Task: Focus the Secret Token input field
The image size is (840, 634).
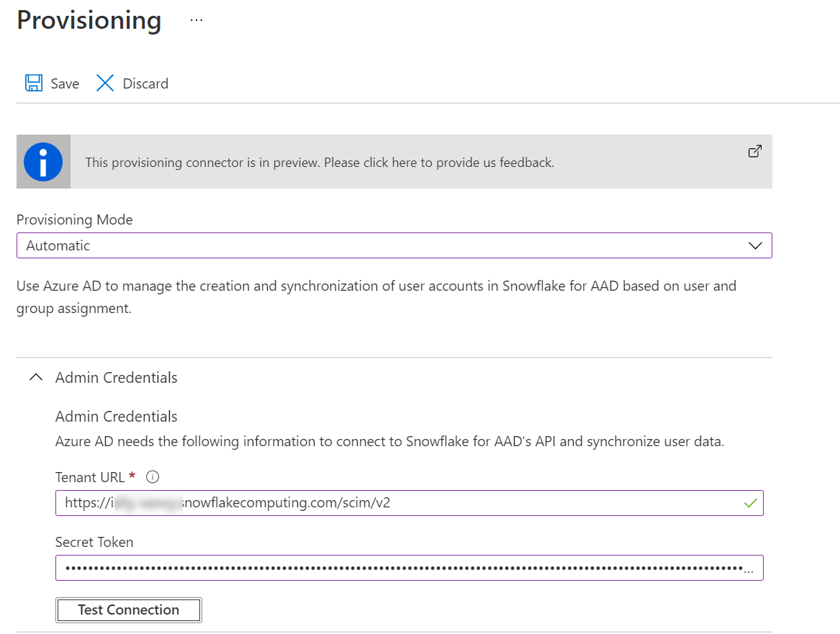Action: [410, 568]
